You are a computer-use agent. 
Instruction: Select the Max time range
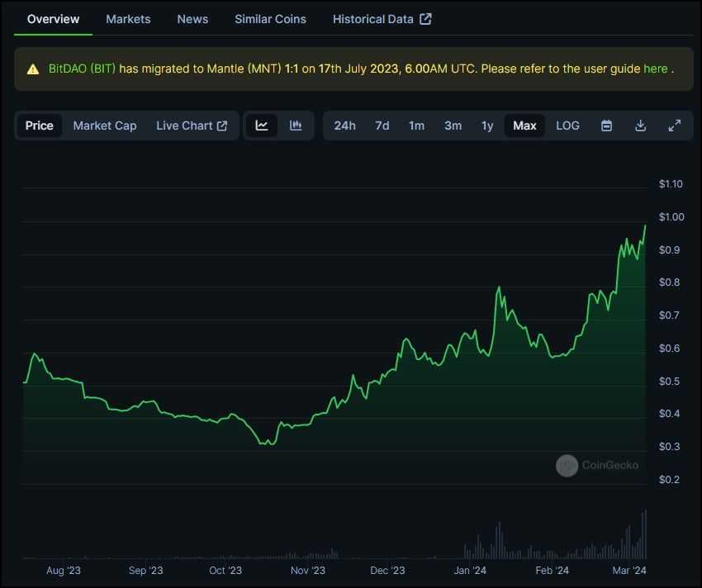point(524,125)
